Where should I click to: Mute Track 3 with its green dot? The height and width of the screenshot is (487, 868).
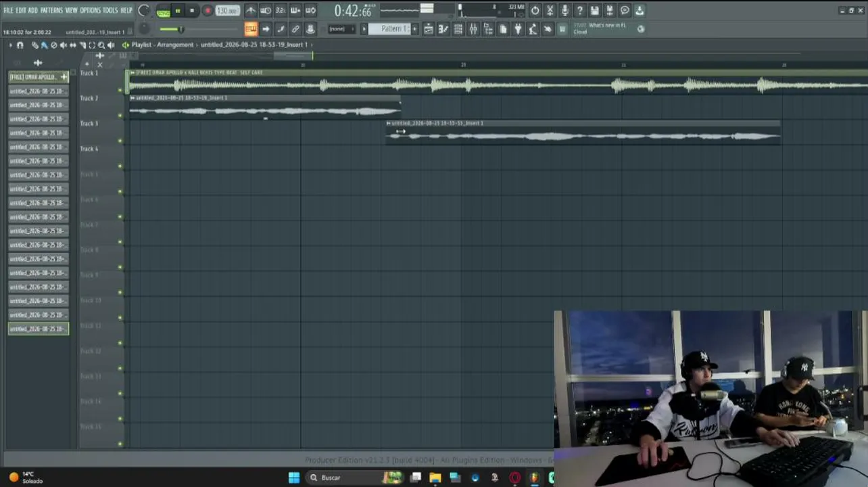point(120,141)
